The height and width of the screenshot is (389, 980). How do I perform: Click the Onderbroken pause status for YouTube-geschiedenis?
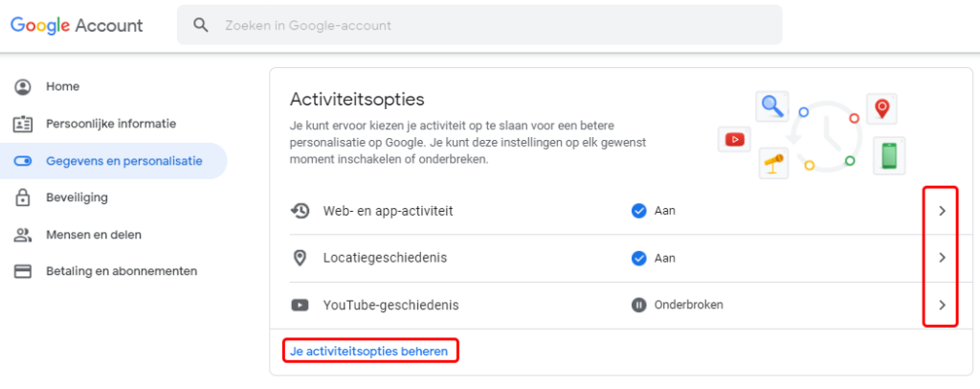638,306
